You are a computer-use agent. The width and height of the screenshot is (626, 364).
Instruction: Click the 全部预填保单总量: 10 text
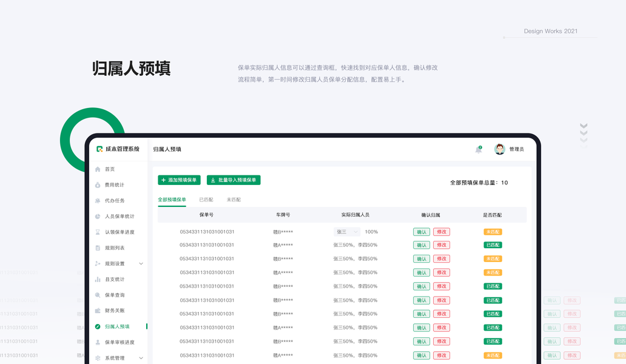pyautogui.click(x=479, y=183)
